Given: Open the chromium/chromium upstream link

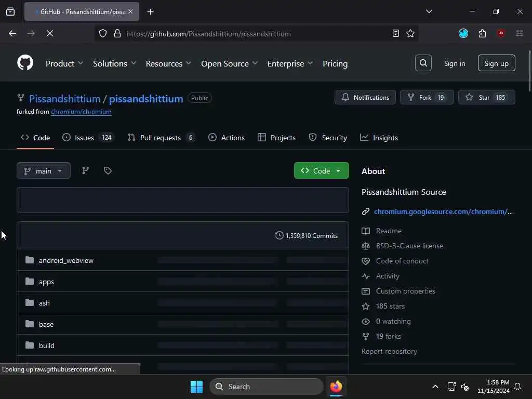Looking at the screenshot, I should [81, 112].
